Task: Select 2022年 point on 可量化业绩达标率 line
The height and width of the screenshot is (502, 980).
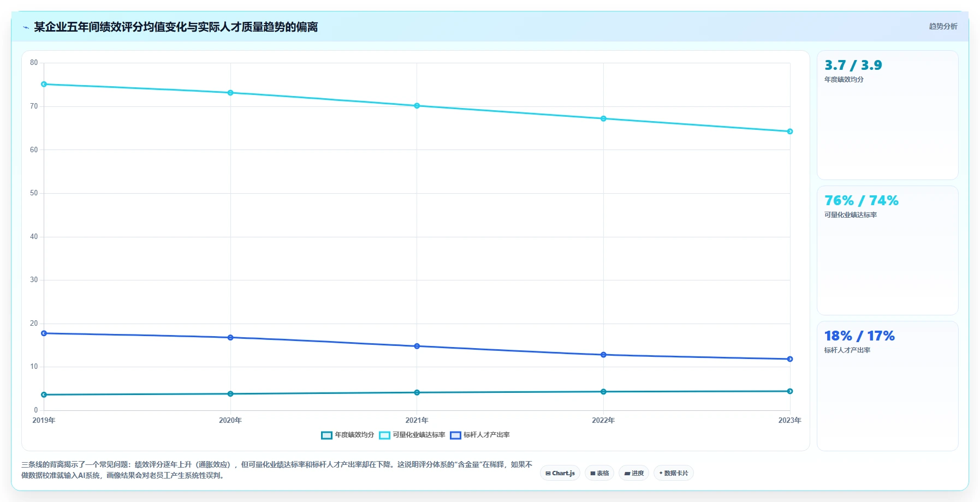Action: coord(603,118)
